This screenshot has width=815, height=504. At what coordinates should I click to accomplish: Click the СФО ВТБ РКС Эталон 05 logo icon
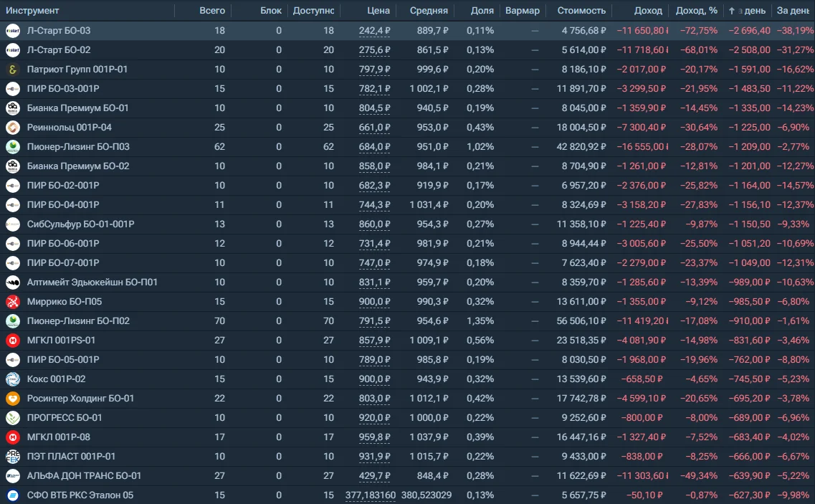point(12,495)
